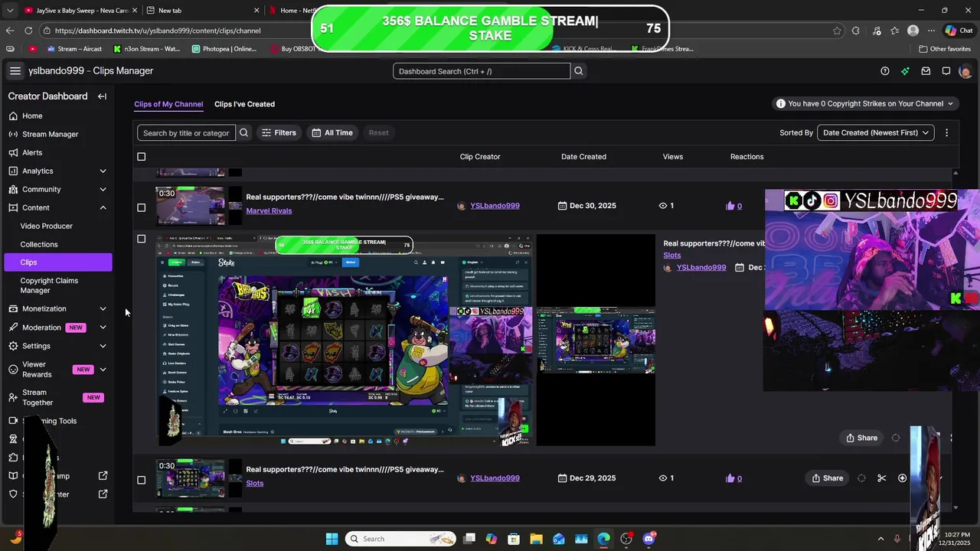Open Discord from the taskbar

pyautogui.click(x=649, y=539)
